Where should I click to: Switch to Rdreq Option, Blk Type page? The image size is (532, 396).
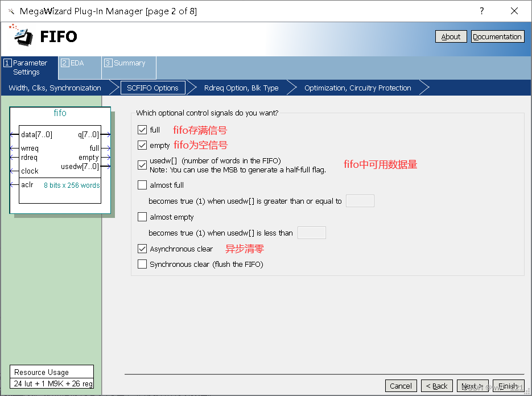click(x=240, y=88)
